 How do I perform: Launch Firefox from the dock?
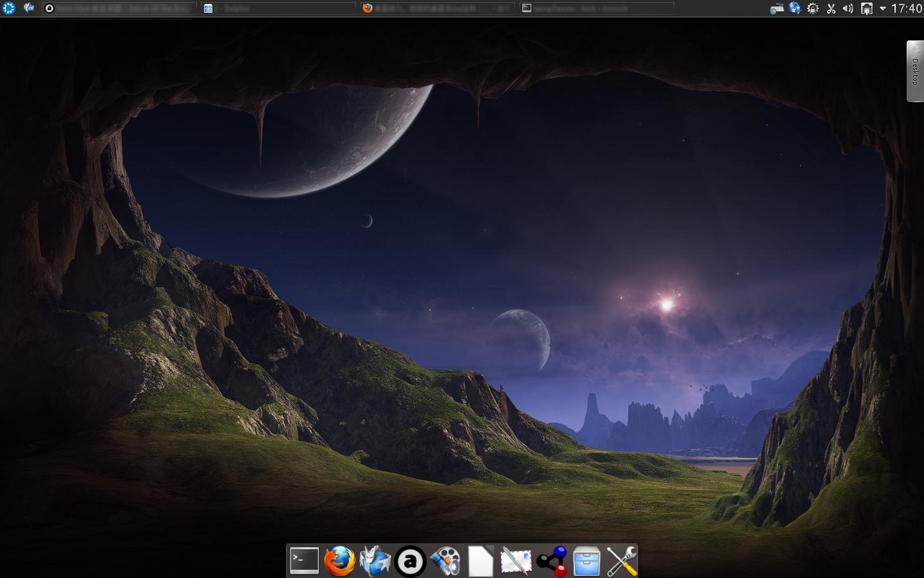click(339, 561)
